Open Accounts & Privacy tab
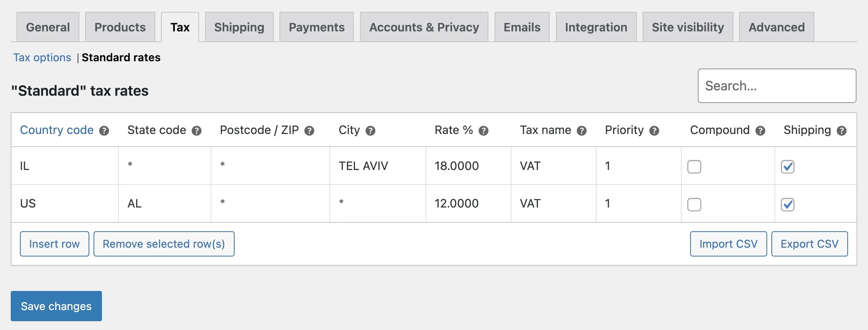 [424, 27]
